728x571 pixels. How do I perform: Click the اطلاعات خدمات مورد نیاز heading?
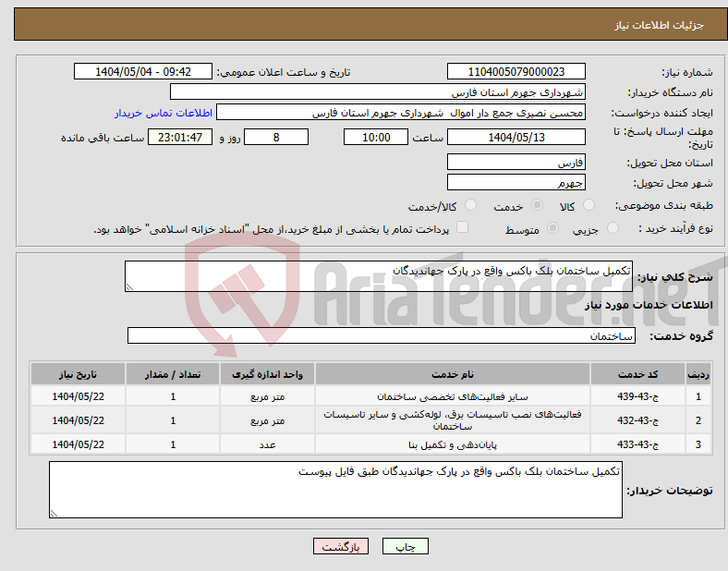pyautogui.click(x=649, y=305)
